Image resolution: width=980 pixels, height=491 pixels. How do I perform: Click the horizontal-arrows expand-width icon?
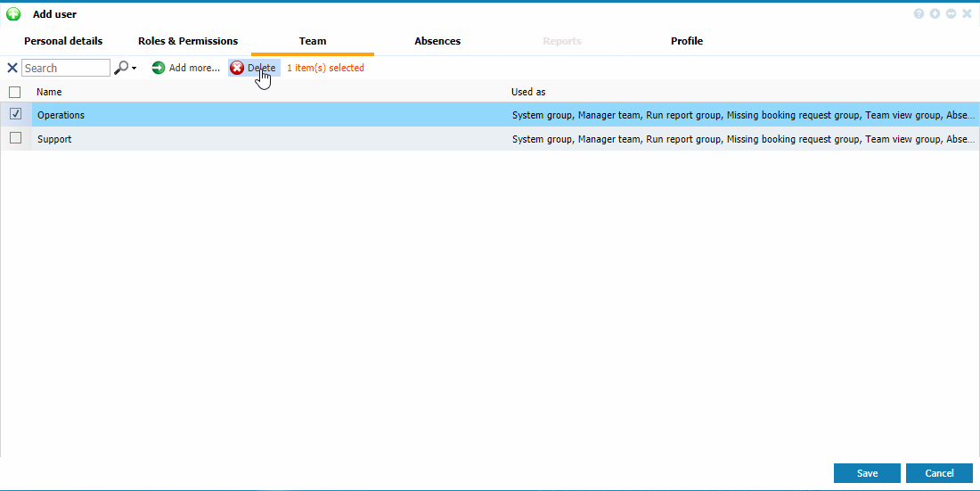pyautogui.click(x=951, y=14)
